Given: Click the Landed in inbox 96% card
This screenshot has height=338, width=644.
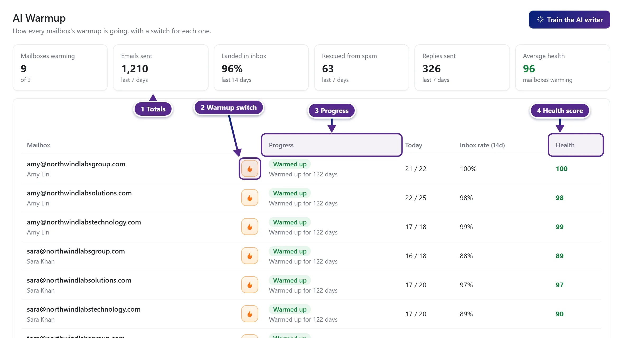Looking at the screenshot, I should 261,68.
